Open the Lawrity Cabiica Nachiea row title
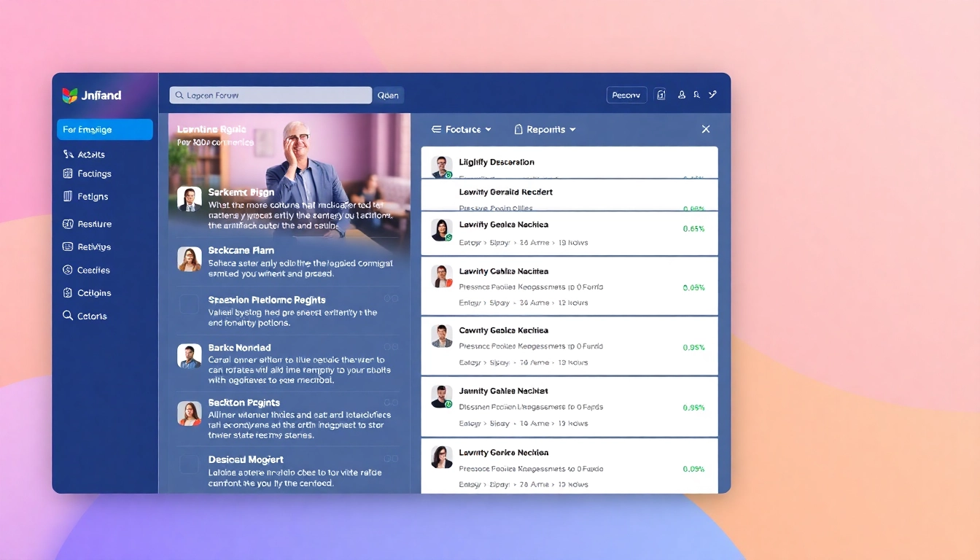This screenshot has width=980, height=560. point(504,271)
